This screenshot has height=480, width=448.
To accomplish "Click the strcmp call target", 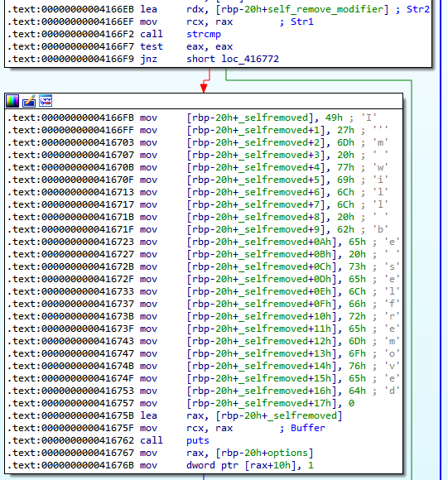I will point(204,34).
